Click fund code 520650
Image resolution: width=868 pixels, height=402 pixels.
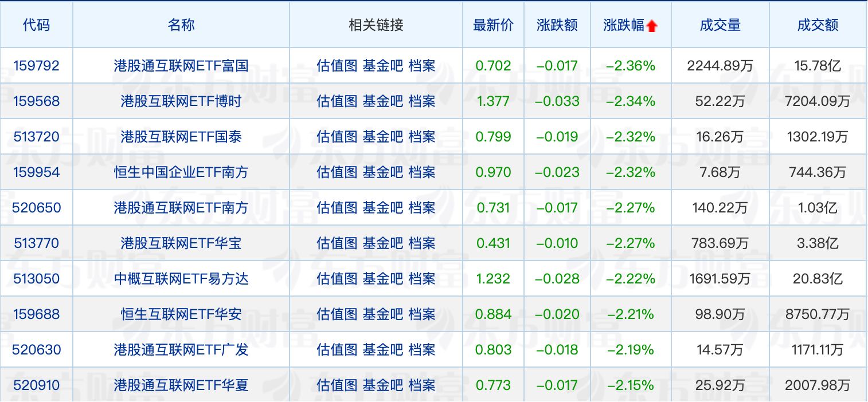point(36,207)
